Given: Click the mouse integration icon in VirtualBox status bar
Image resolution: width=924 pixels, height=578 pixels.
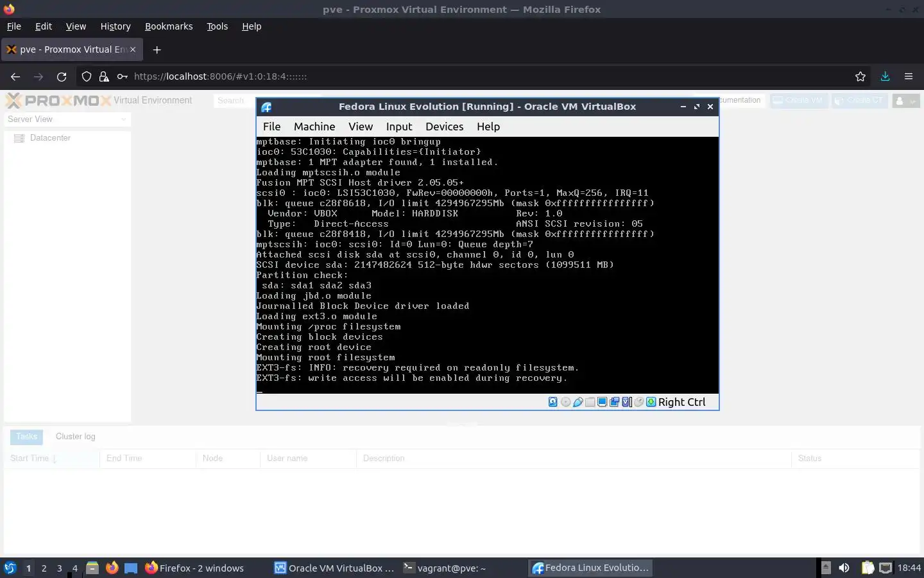Looking at the screenshot, I should click(x=638, y=402).
